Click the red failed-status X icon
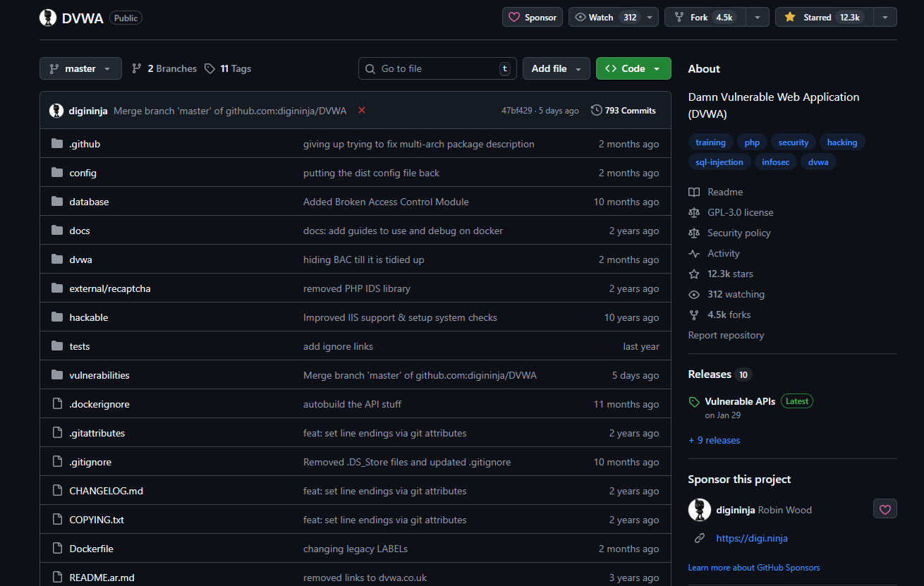Screen dimensions: 924x586 [362, 110]
